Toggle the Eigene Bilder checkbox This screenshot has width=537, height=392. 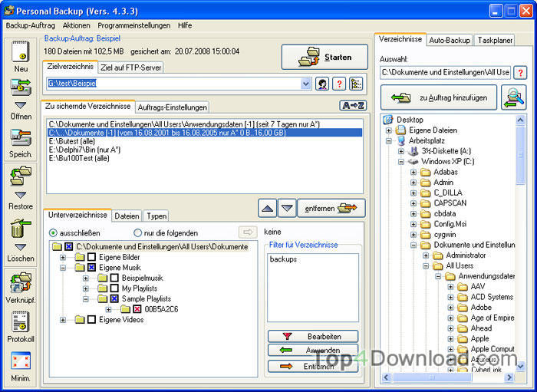pos(91,257)
